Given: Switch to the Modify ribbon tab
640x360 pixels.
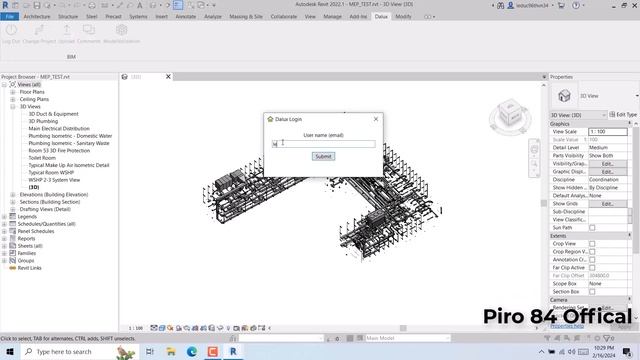Looking at the screenshot, I should coord(403,17).
